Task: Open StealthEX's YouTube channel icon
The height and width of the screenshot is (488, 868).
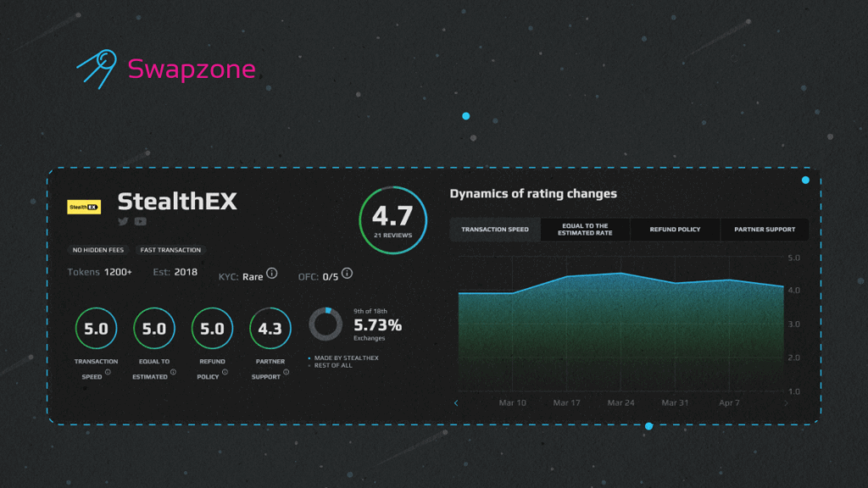Action: point(140,222)
